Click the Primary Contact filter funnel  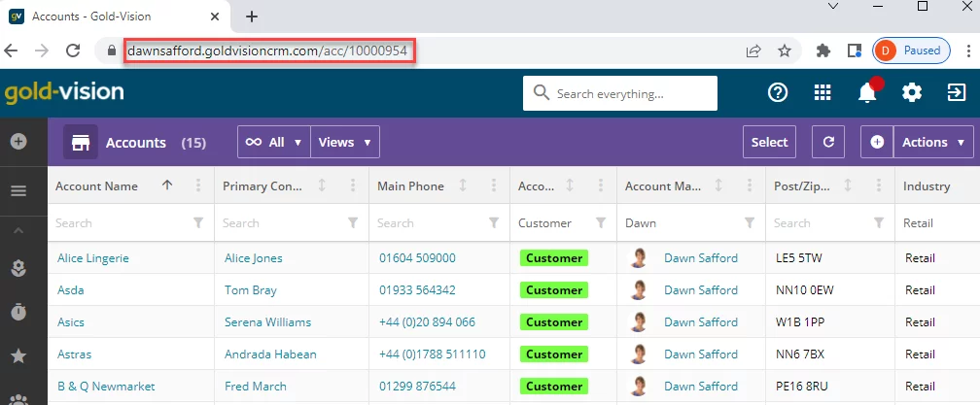click(353, 222)
